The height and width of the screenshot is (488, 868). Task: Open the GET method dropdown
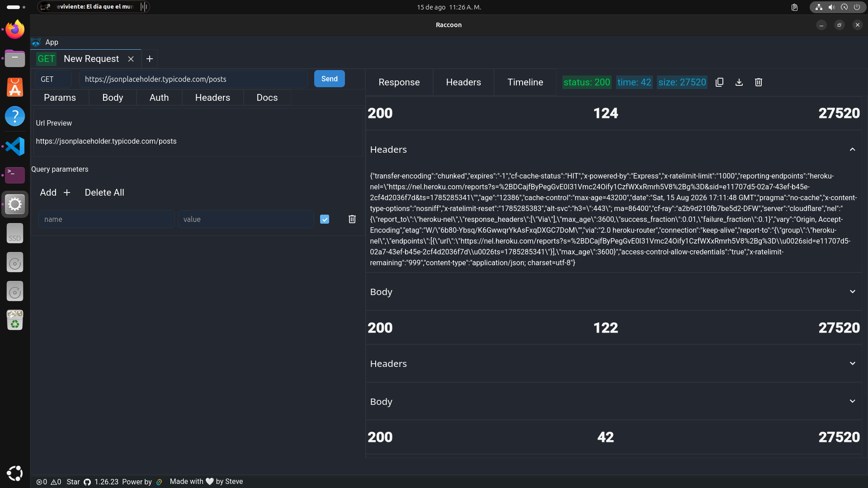click(53, 79)
